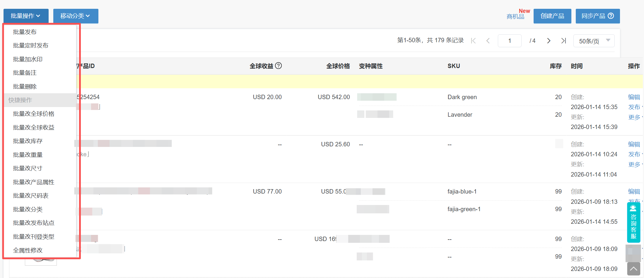Image resolution: width=644 pixels, height=278 pixels.
Task: Click the back-to-top arrow button
Action: point(633,269)
